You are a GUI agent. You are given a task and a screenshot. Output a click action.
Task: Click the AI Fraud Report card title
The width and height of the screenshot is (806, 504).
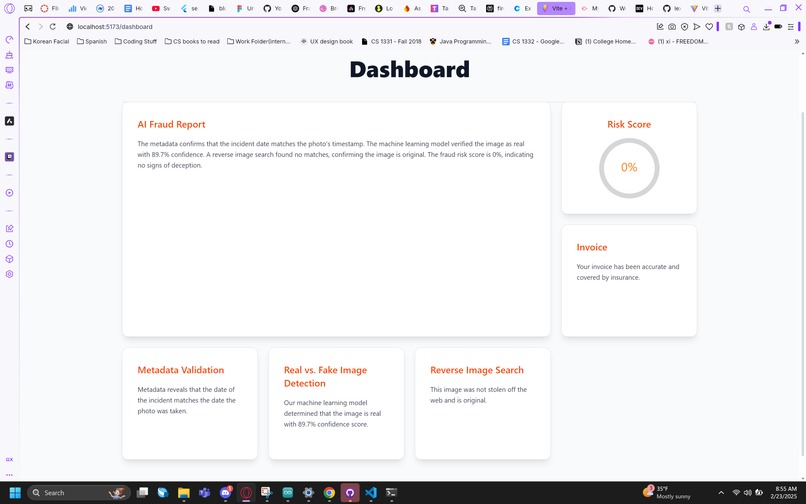pos(171,124)
